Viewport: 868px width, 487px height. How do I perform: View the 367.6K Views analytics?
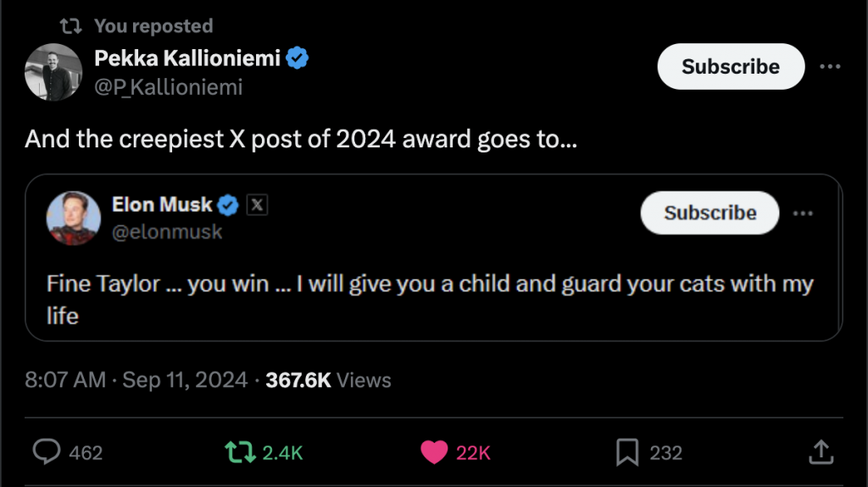[328, 380]
